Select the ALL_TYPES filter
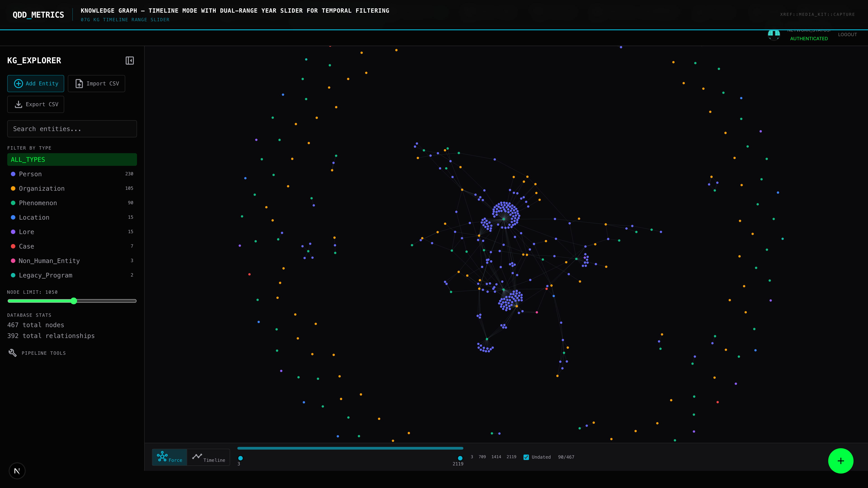The height and width of the screenshot is (488, 868). 72,160
